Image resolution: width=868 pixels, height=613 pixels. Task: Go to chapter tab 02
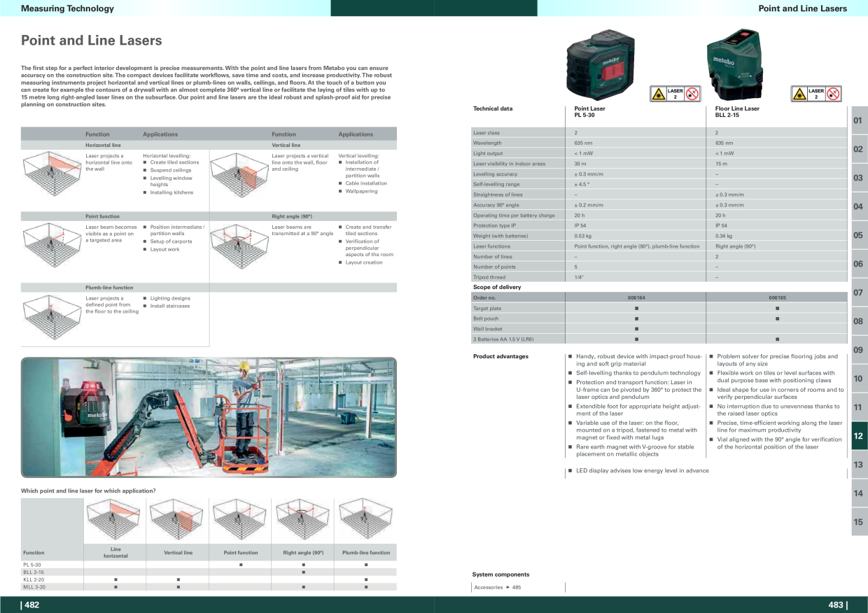coord(858,149)
